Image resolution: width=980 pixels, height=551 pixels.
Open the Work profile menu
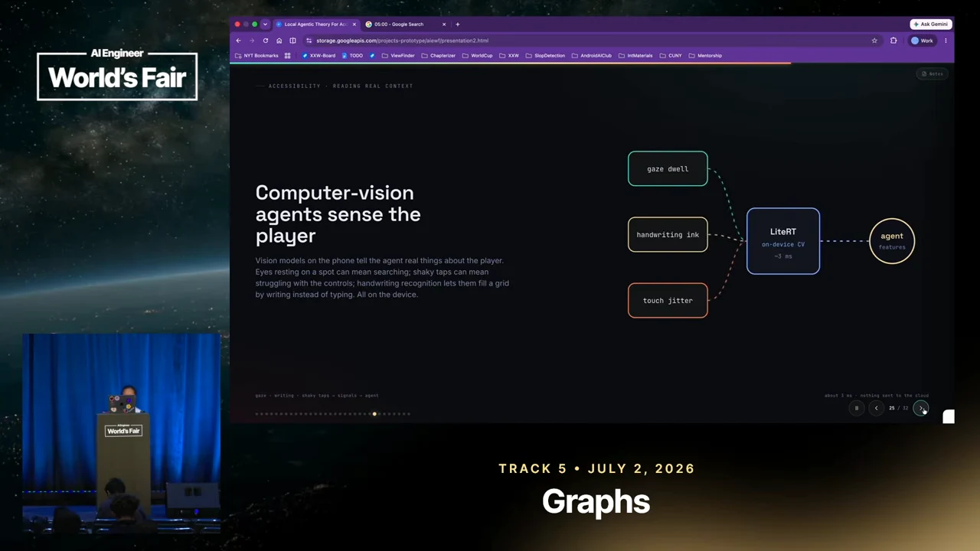(922, 41)
